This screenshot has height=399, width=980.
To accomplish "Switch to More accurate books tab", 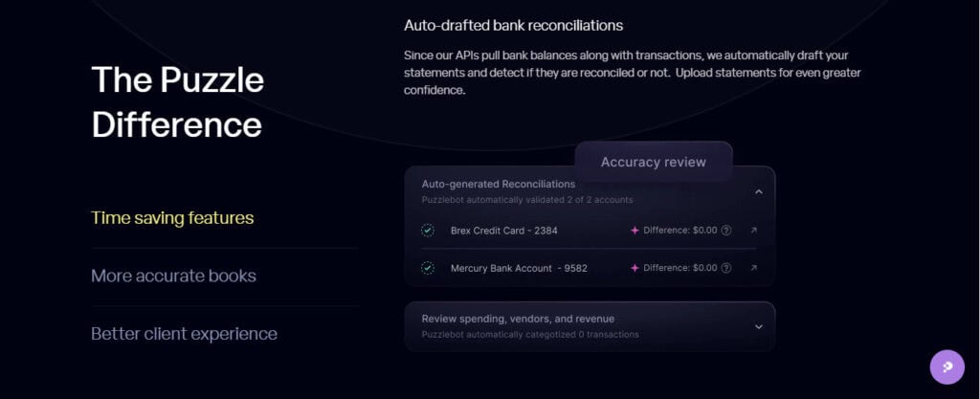I will click(174, 276).
